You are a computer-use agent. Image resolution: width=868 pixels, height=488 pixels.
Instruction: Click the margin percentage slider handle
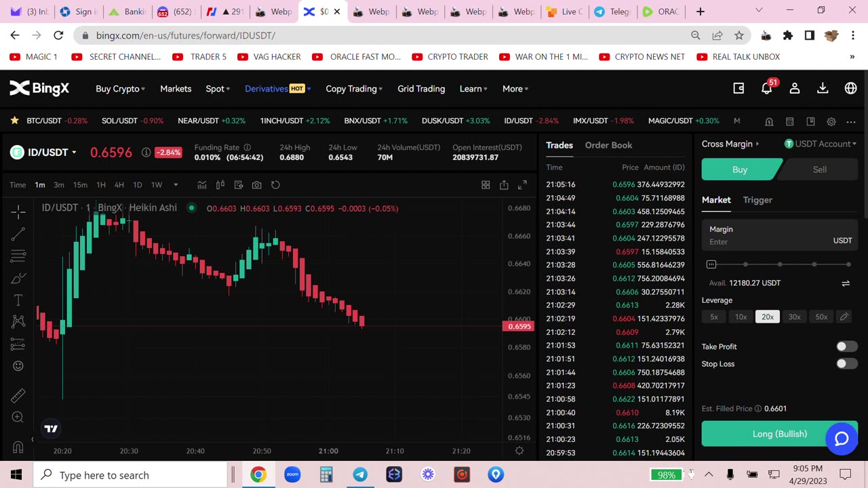click(711, 264)
